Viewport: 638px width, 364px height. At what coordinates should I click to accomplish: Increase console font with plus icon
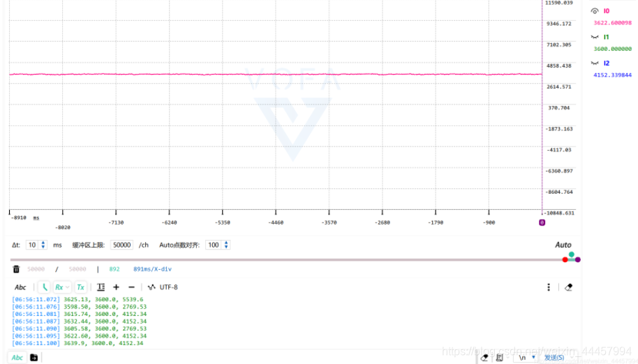coord(117,287)
